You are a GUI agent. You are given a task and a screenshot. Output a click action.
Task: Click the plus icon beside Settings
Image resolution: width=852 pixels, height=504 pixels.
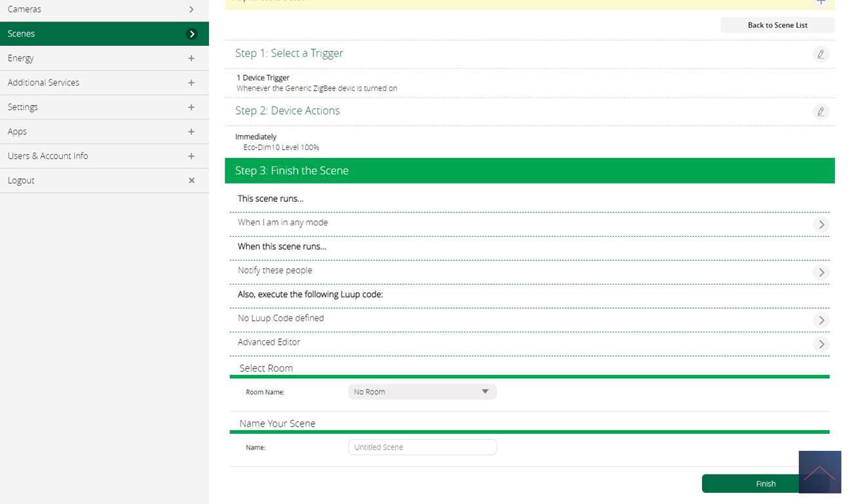(191, 107)
